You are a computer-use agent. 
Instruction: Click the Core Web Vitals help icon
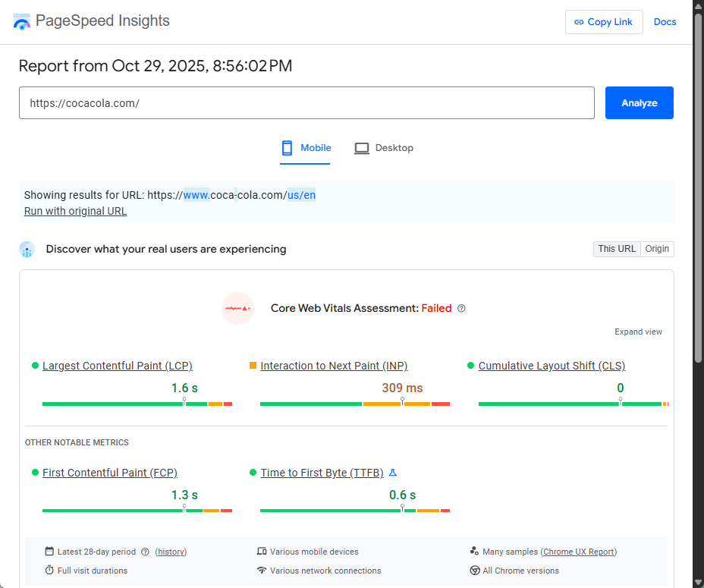(x=461, y=309)
